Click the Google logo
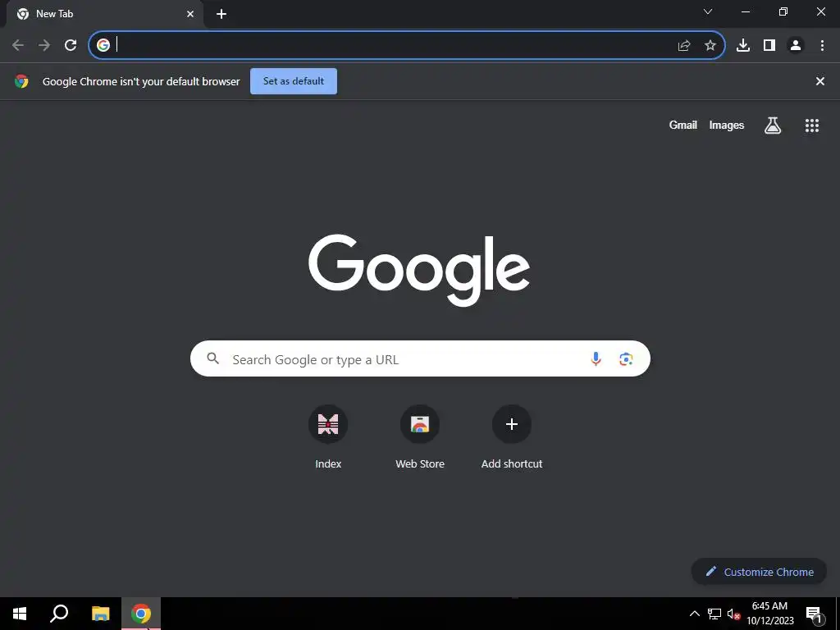Viewport: 840px width, 630px height. (419, 271)
